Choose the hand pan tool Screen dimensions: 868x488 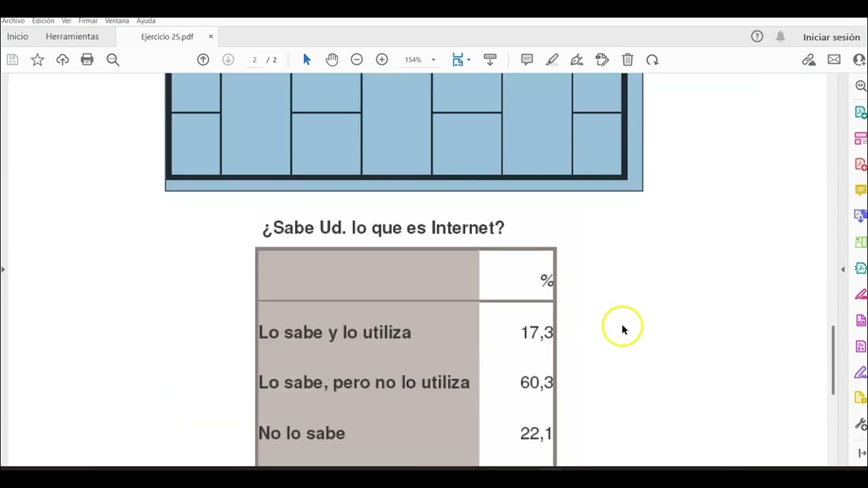pos(332,60)
